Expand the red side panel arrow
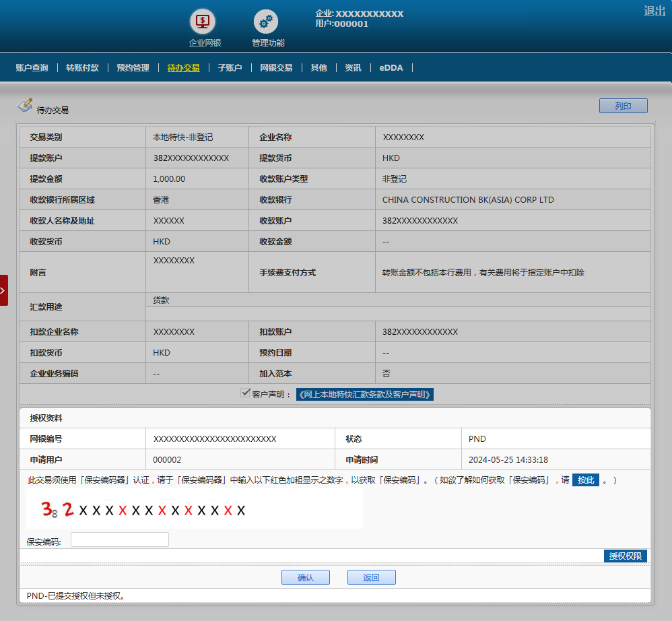This screenshot has width=672, height=621. pyautogui.click(x=4, y=290)
